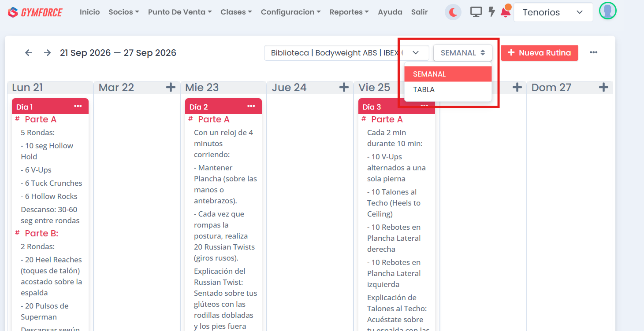Click the "- 6 Tuck Crunches" line
Viewport: 644px width, 331px height.
pyautogui.click(x=52, y=183)
